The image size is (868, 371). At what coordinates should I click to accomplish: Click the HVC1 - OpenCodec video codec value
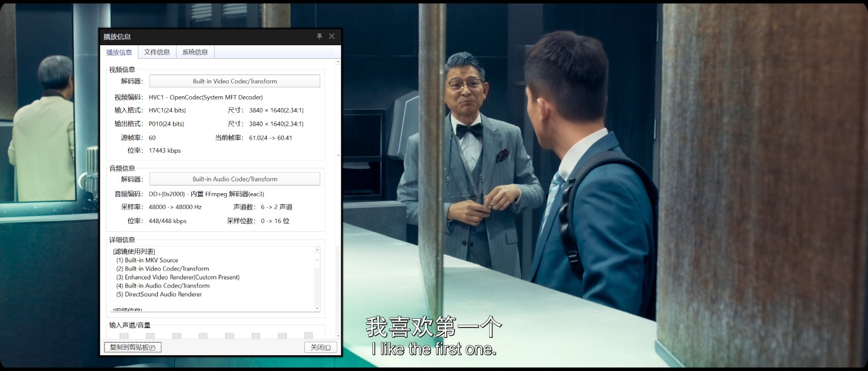(206, 97)
